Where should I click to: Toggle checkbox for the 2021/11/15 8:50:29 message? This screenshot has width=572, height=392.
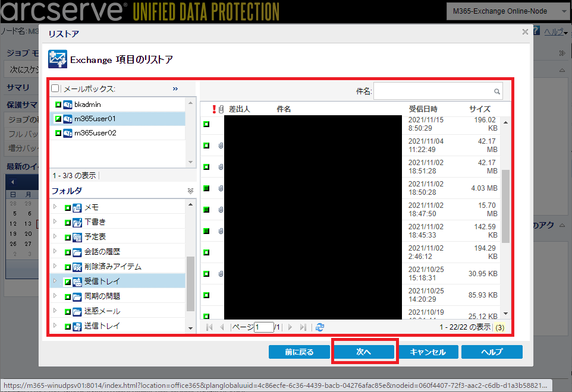pos(206,124)
